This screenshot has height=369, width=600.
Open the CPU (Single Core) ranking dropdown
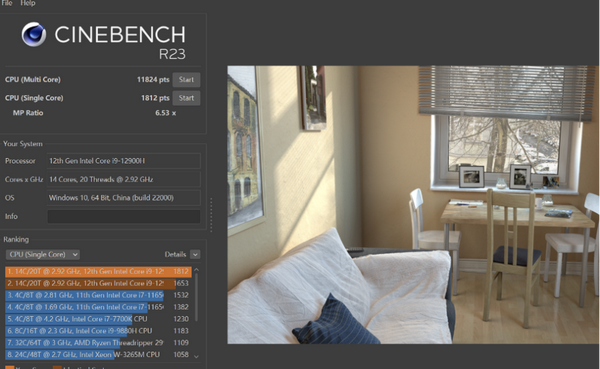[43, 255]
